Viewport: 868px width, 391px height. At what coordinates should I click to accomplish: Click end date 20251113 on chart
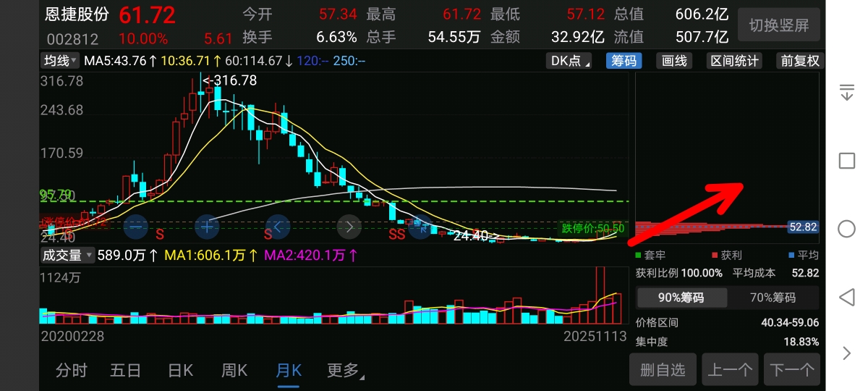pyautogui.click(x=595, y=337)
